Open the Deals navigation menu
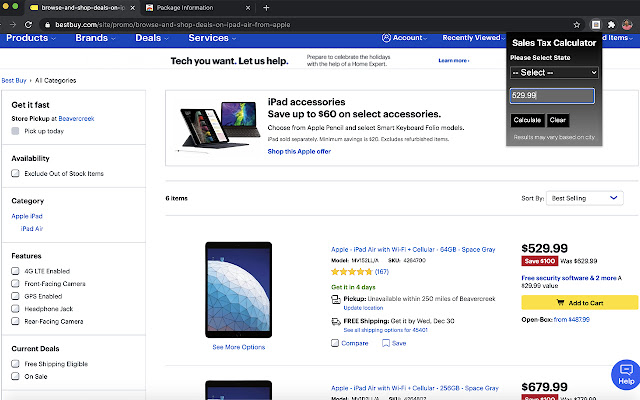 [x=152, y=38]
